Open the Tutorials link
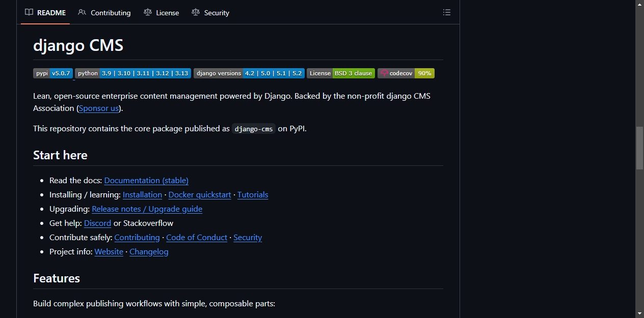644x318 pixels. (x=253, y=195)
